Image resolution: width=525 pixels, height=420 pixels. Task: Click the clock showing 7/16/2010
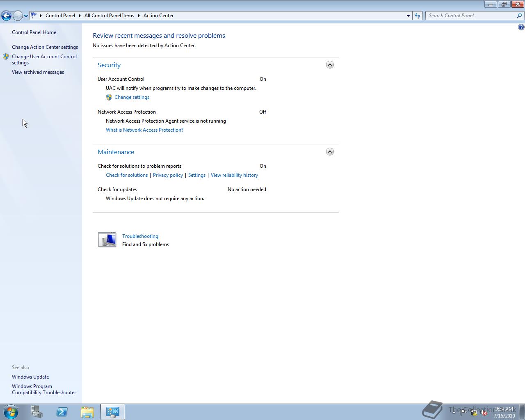pos(504,412)
